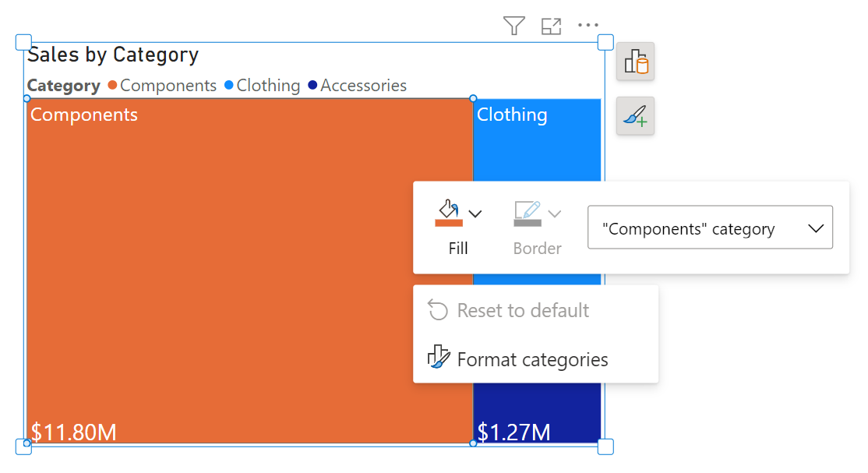Click the orange Fill color swatch bar

(x=449, y=223)
